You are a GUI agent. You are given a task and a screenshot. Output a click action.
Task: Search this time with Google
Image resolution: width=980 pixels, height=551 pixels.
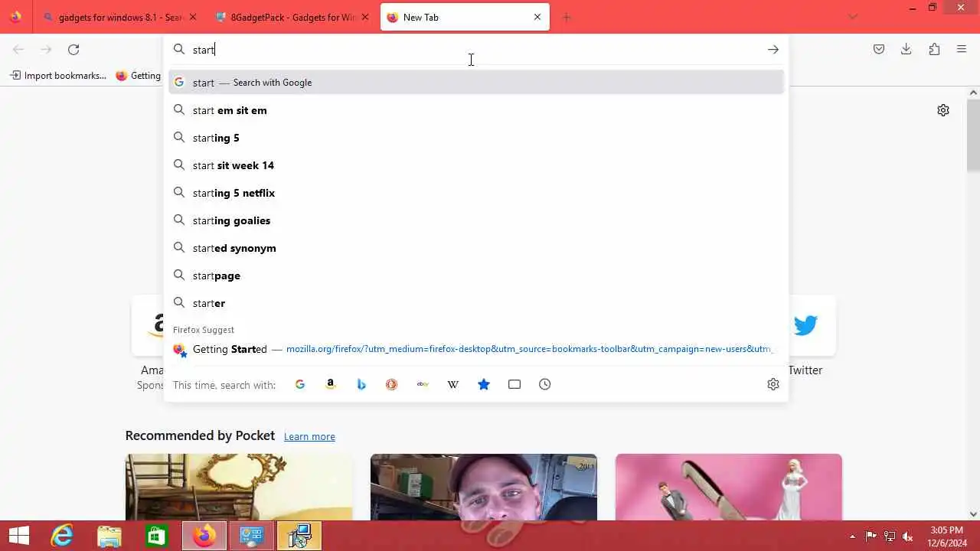click(x=300, y=385)
